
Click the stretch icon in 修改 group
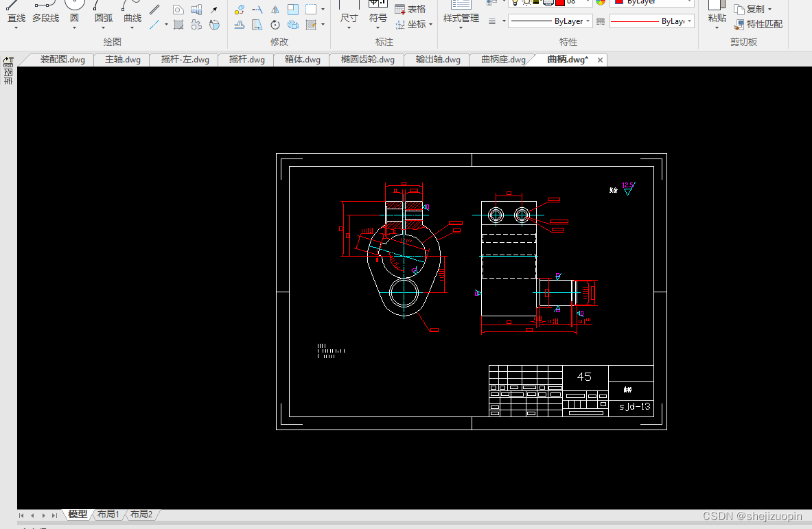[257, 24]
